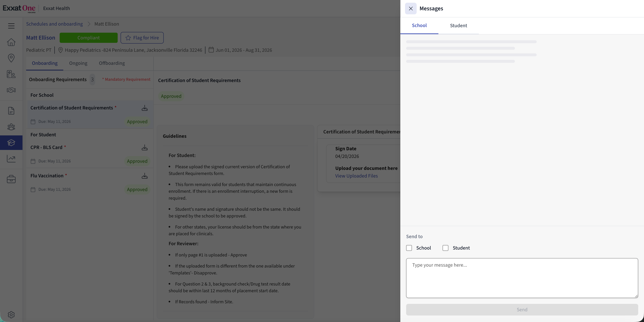Open the document sidebar icon
The height and width of the screenshot is (322, 644).
[11, 111]
